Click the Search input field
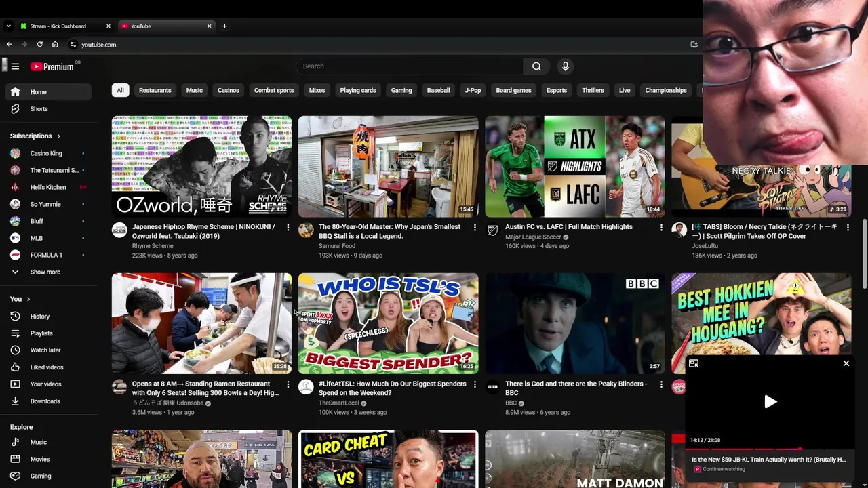This screenshot has width=868, height=488. [x=410, y=66]
